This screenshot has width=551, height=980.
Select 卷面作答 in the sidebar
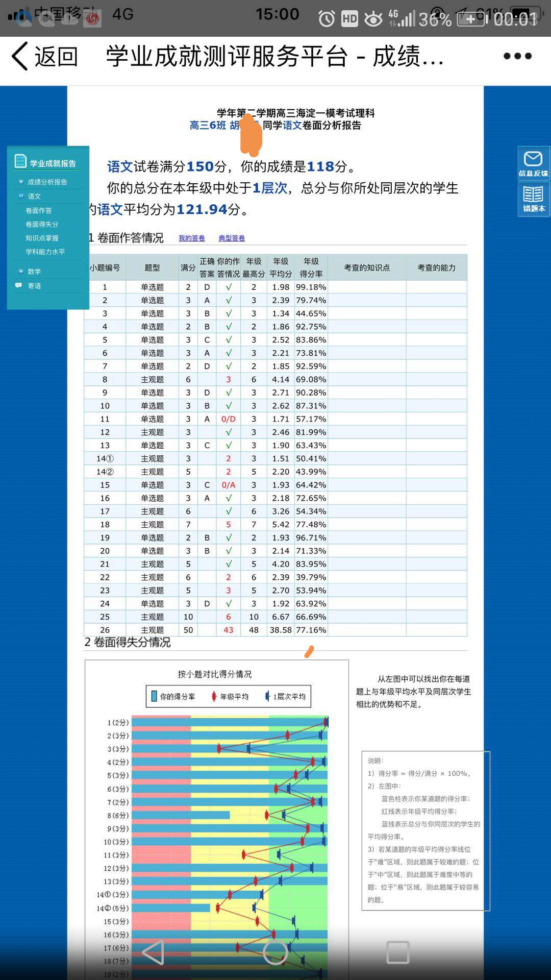(39, 210)
